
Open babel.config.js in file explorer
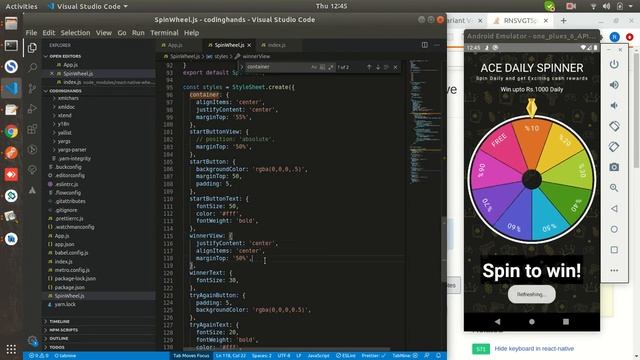(71, 253)
